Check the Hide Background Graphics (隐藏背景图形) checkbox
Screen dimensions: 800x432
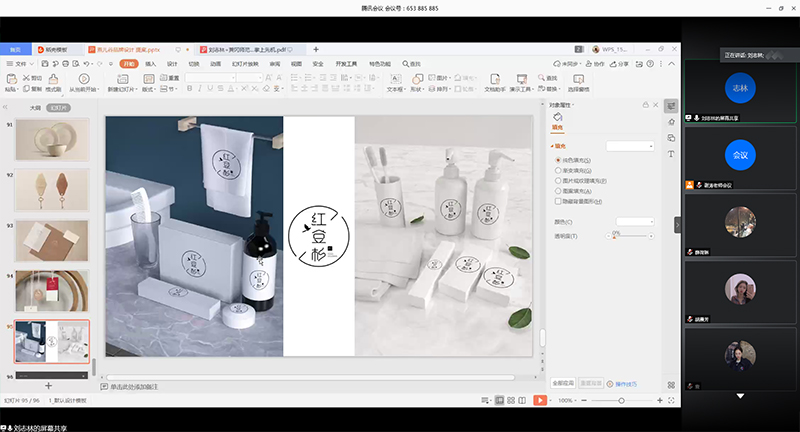click(558, 201)
